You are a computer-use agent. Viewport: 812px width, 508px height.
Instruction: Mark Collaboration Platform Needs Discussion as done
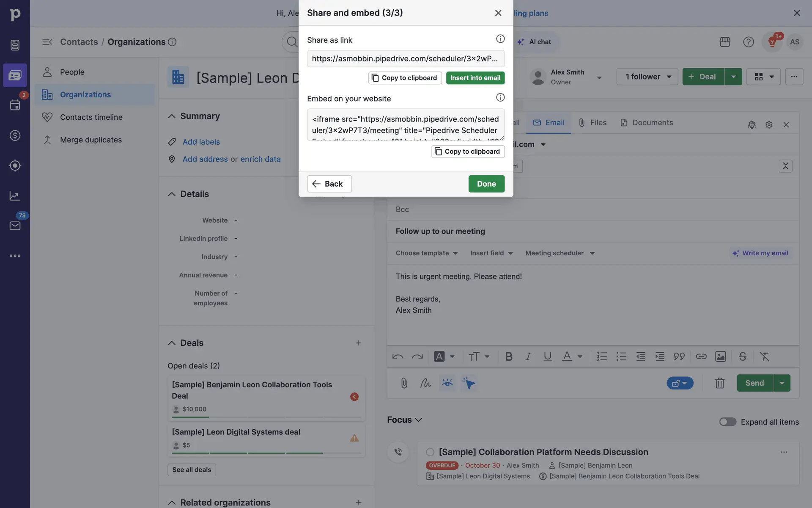tap(430, 452)
